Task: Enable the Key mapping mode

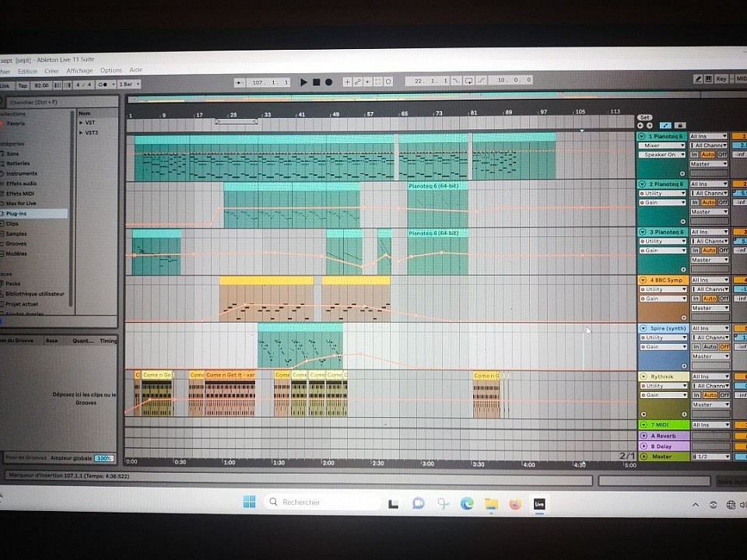Action: 721,79
